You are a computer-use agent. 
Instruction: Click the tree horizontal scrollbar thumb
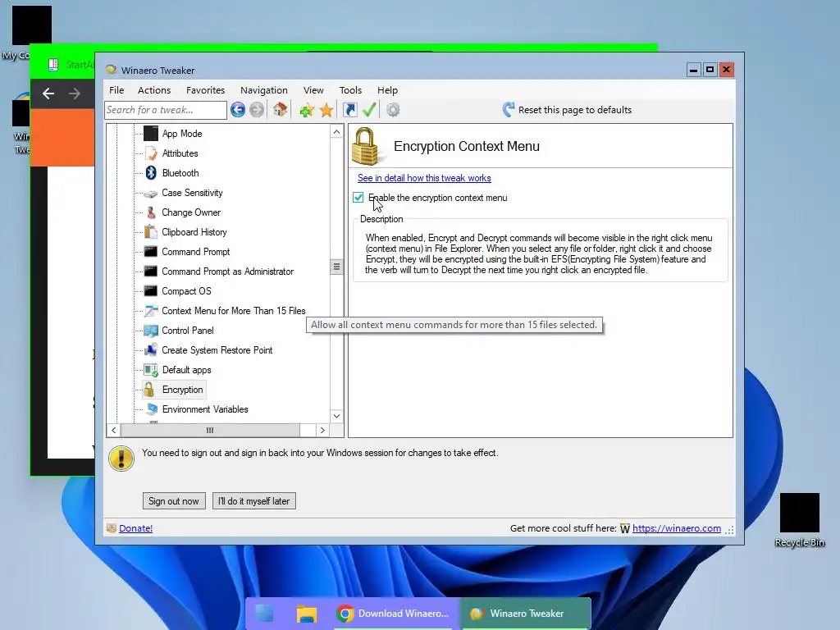coord(210,430)
